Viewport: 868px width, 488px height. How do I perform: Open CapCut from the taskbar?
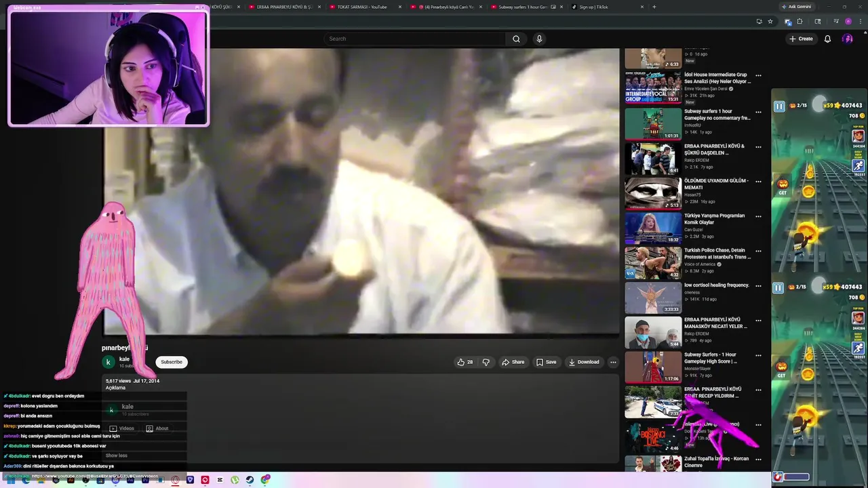click(220, 480)
